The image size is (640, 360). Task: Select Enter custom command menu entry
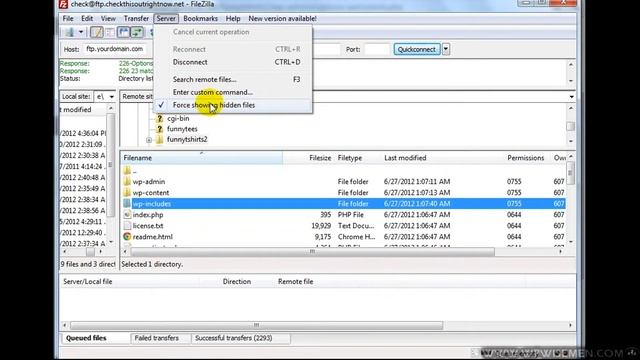(233, 92)
